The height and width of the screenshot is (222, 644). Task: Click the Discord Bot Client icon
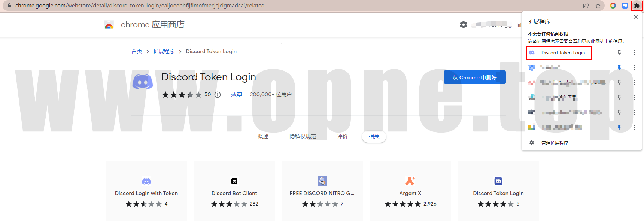[x=234, y=181]
